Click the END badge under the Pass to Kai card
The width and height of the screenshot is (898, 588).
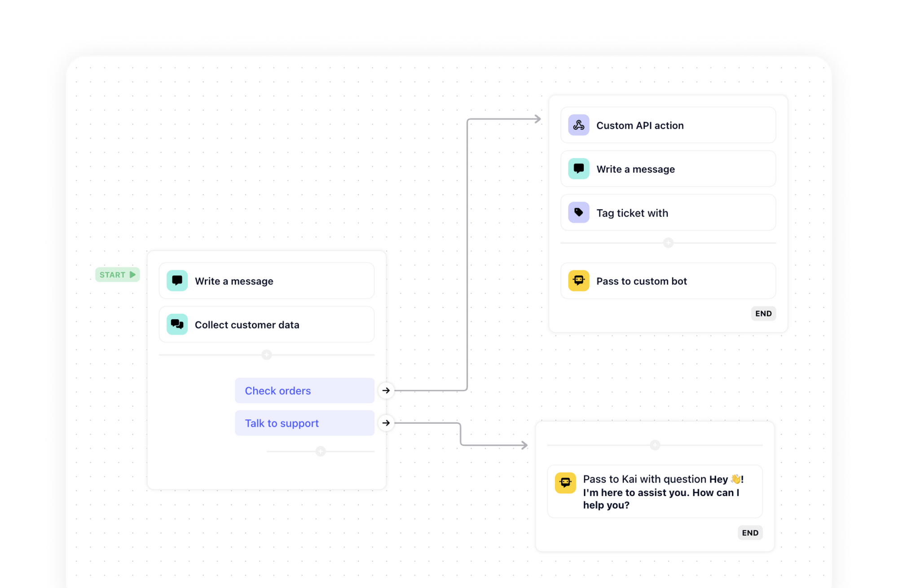coord(750,533)
